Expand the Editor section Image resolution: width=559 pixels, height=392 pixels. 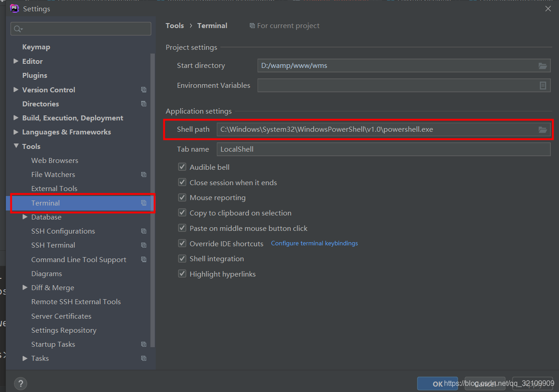16,61
